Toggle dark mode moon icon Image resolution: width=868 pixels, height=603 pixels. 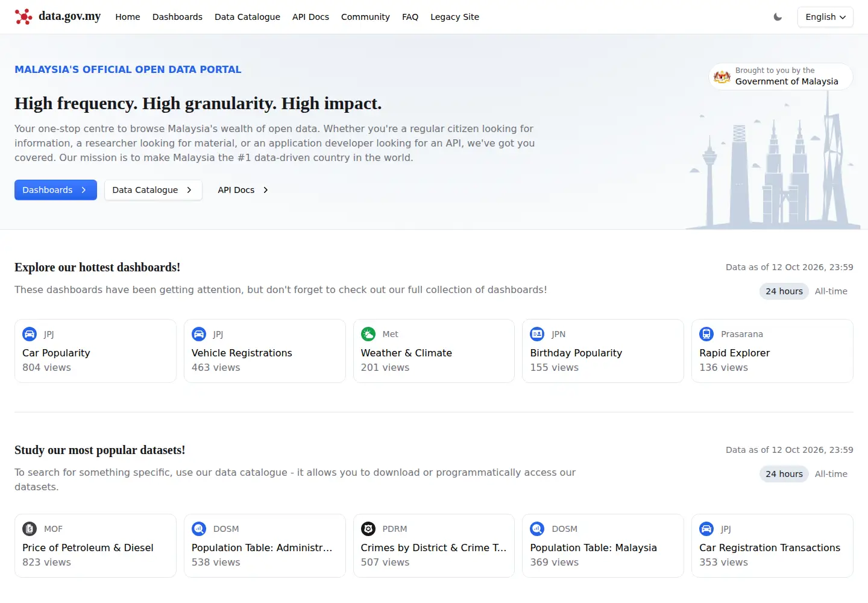tap(778, 17)
